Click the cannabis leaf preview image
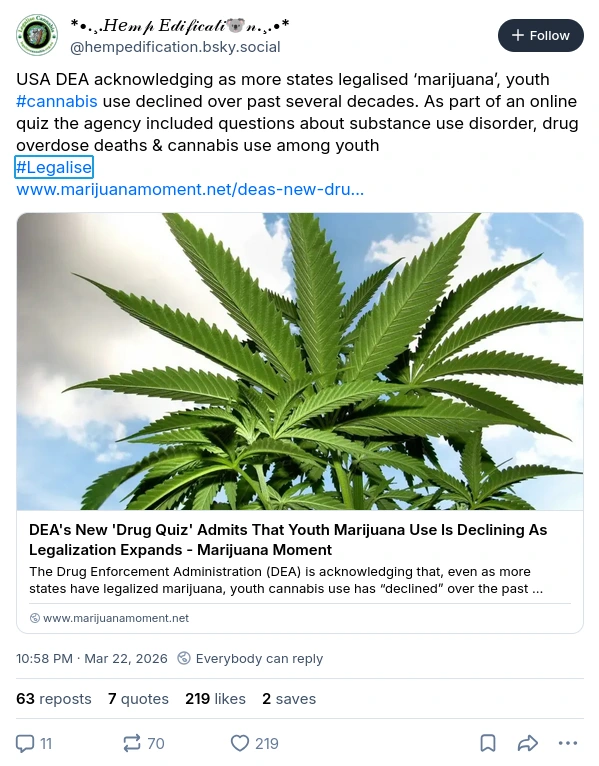The height and width of the screenshot is (766, 599). pyautogui.click(x=300, y=362)
